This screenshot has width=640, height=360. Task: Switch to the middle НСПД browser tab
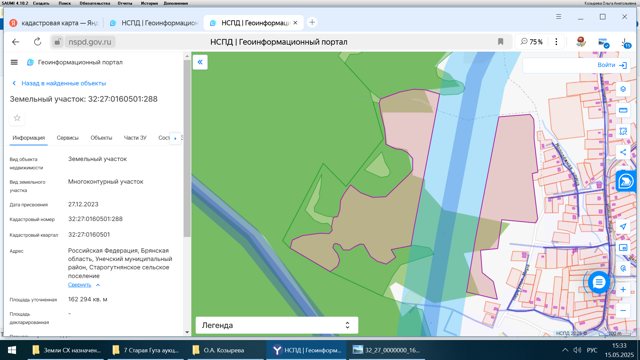[154, 23]
